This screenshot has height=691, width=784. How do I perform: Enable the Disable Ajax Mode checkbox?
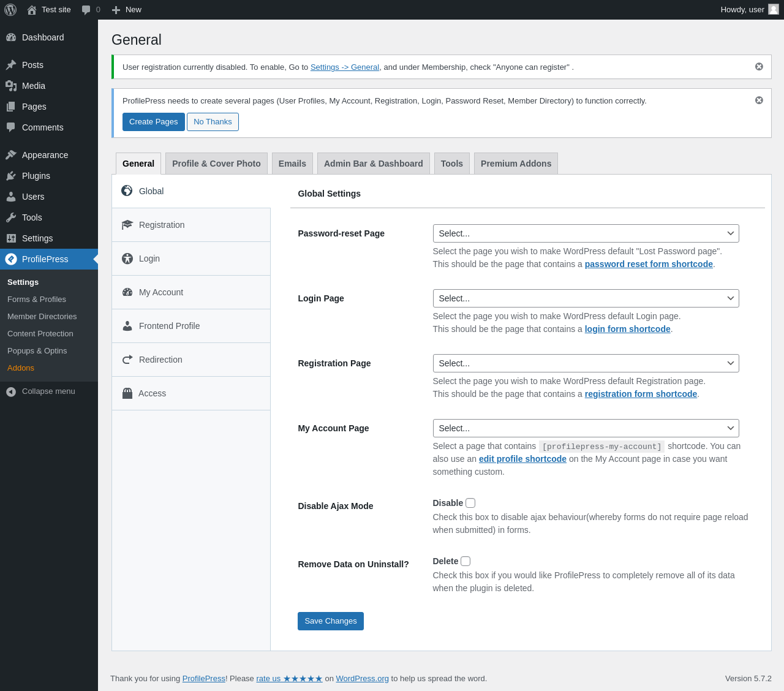pyautogui.click(x=470, y=503)
